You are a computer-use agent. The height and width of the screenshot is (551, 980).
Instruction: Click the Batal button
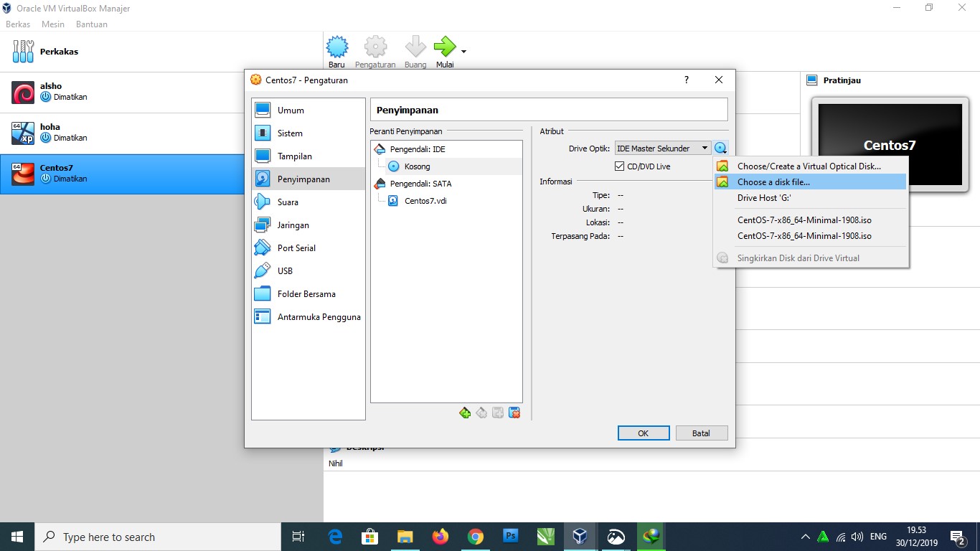701,433
